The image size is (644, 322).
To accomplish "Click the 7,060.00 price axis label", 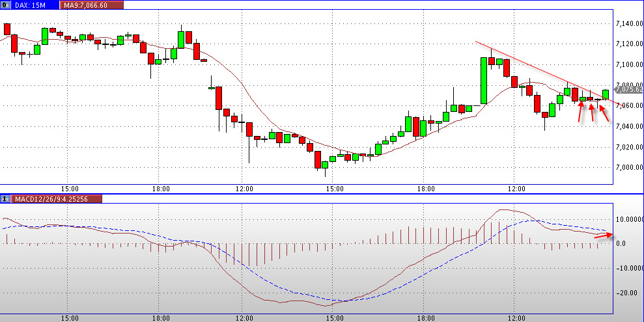I will tap(630, 106).
